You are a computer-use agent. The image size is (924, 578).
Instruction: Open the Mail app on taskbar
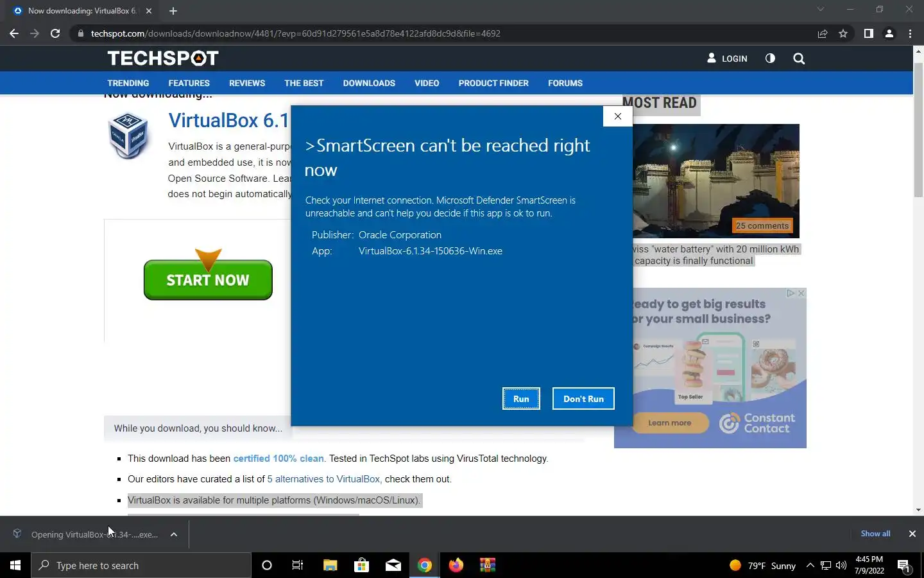(393, 565)
